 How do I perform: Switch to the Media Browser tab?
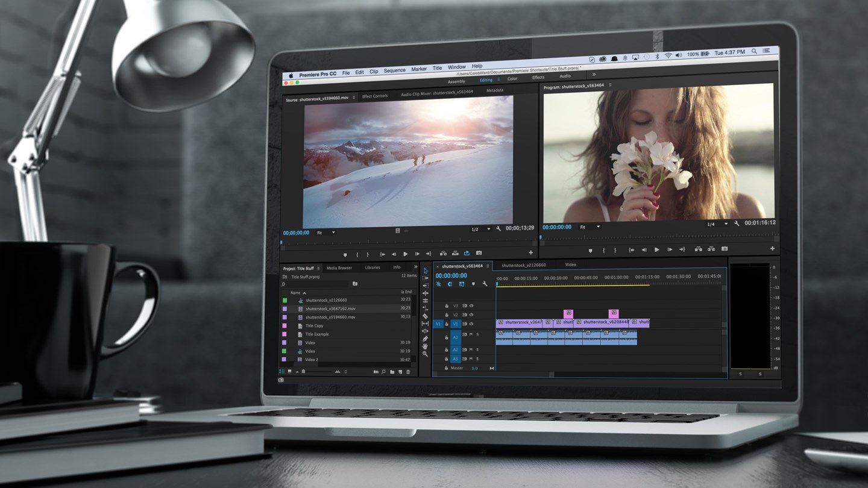[x=339, y=267]
